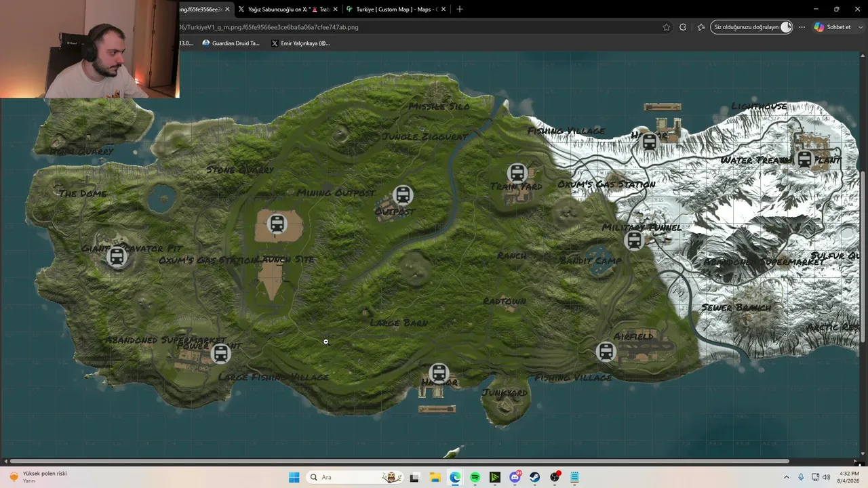Viewport: 868px width, 488px height.
Task: Close the png image tab
Action: 227,9
